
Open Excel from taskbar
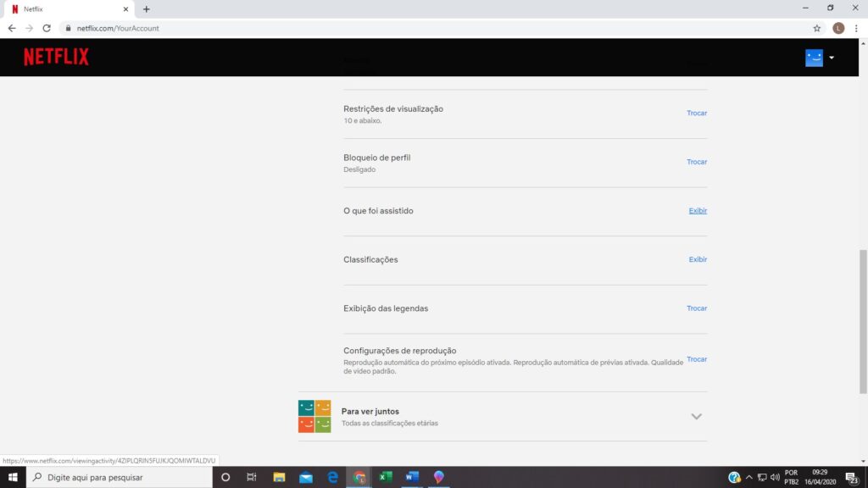point(386,477)
